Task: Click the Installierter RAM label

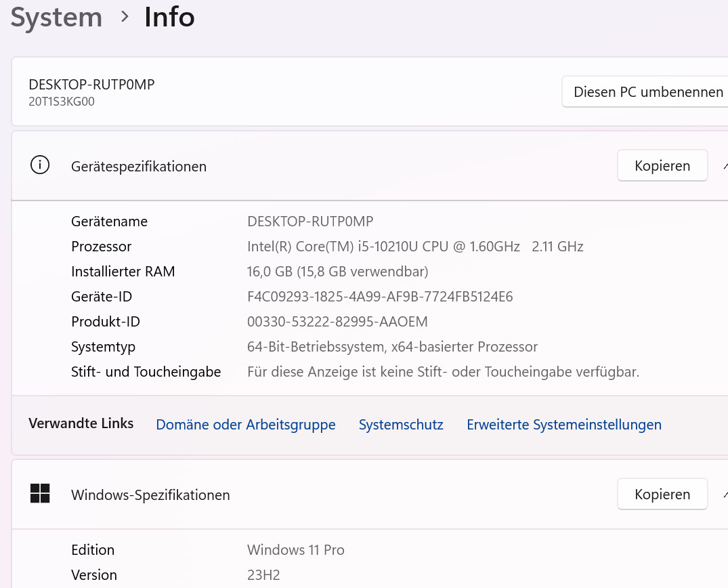Action: pyautogui.click(x=123, y=272)
